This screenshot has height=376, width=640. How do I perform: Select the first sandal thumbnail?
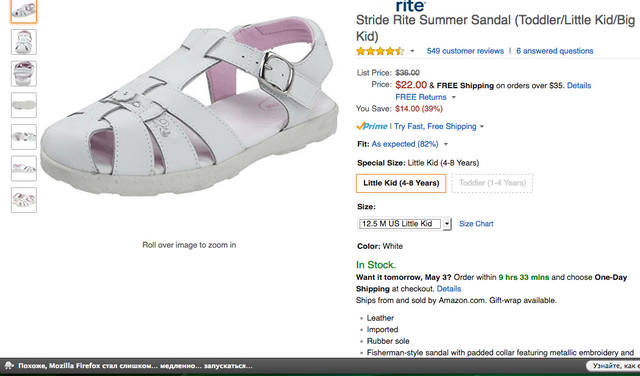24,11
